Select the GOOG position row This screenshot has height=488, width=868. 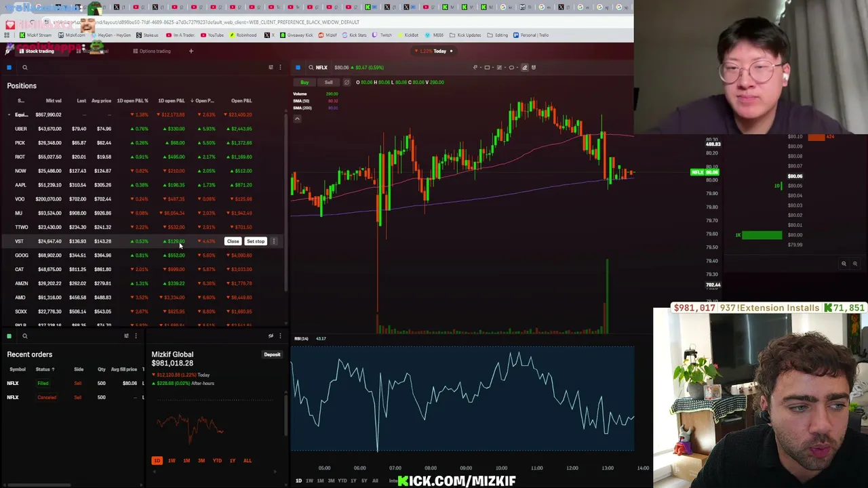[x=142, y=256]
